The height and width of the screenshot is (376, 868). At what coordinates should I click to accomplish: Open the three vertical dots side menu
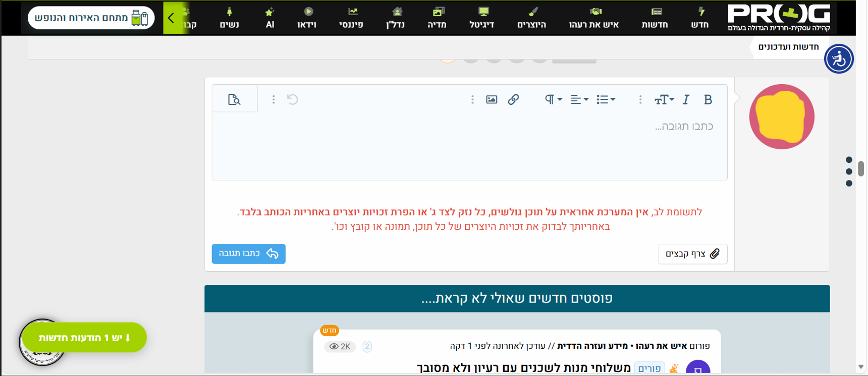(849, 171)
